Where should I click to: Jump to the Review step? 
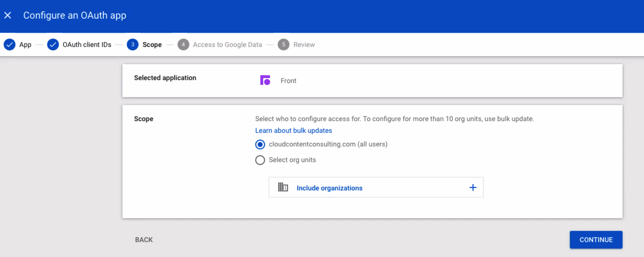304,45
